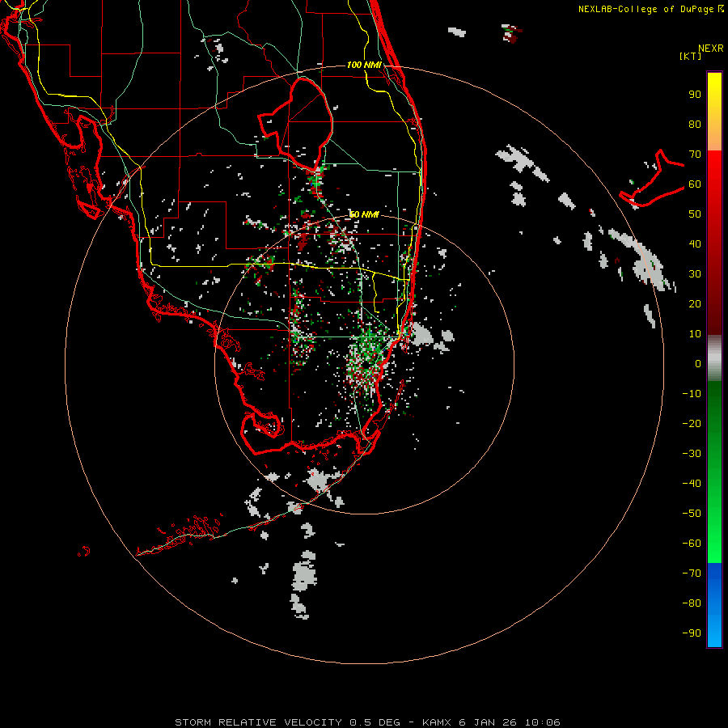The image size is (728, 728).
Task: Click the 100 NMI range ring label
Action: pos(364,65)
